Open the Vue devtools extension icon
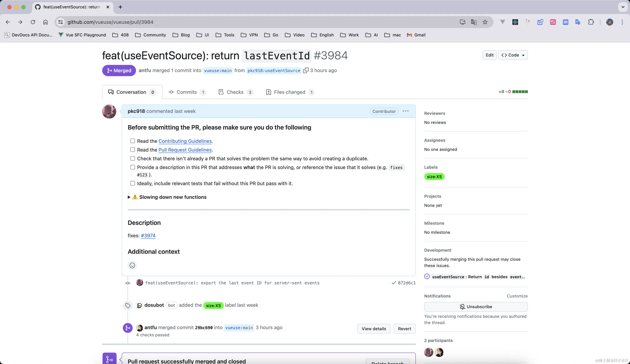The height and width of the screenshot is (364, 630). 502,22
